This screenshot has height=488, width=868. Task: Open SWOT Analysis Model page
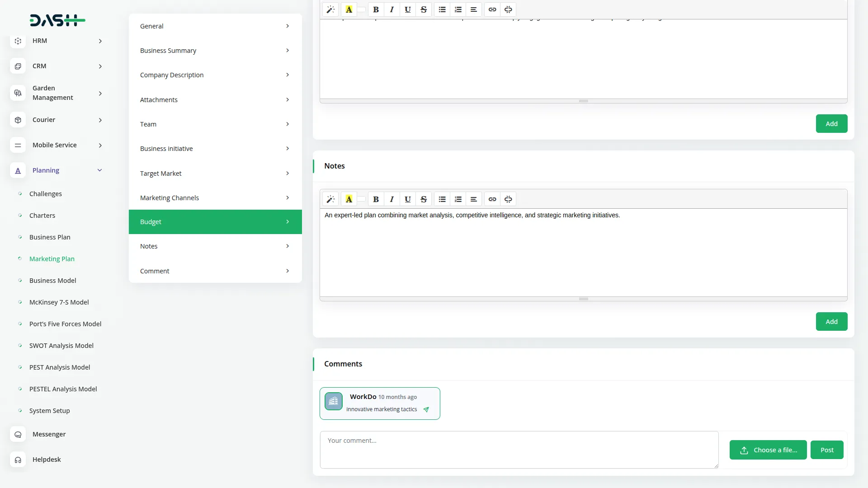pyautogui.click(x=61, y=346)
